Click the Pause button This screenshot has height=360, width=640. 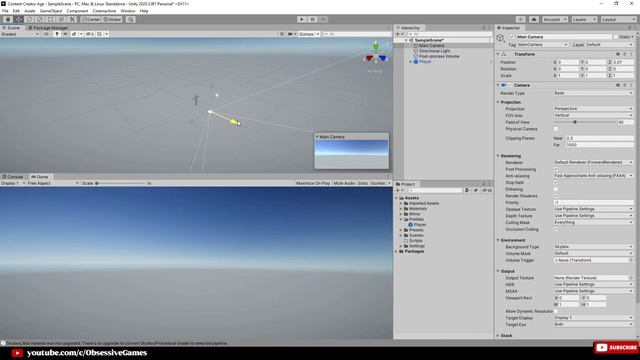coord(313,19)
